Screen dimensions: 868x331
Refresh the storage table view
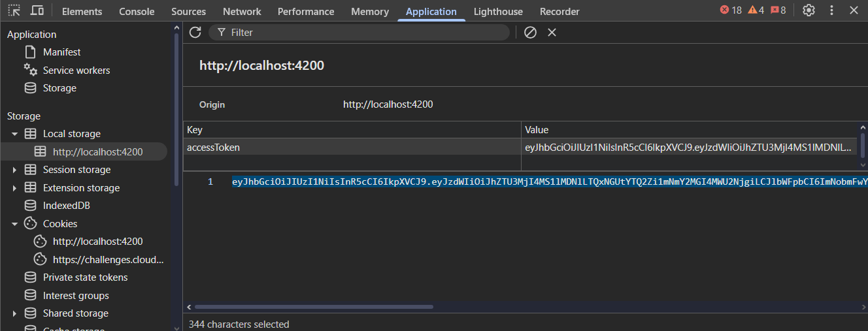(195, 32)
